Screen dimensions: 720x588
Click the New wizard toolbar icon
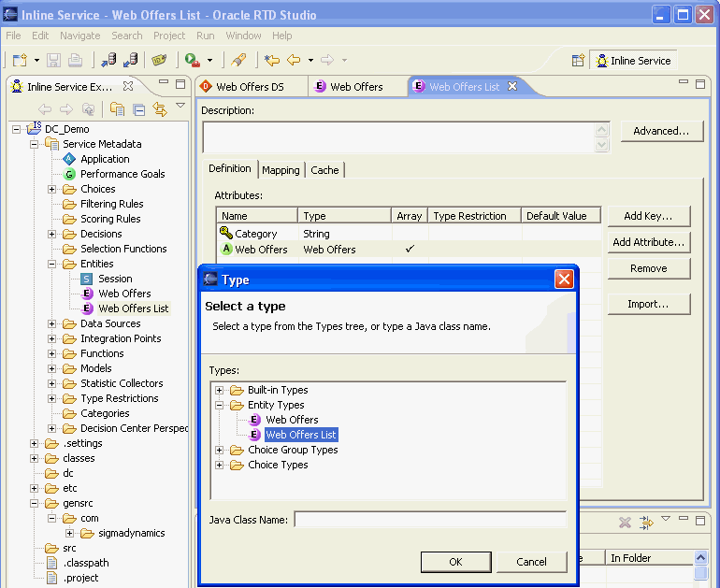(21, 60)
